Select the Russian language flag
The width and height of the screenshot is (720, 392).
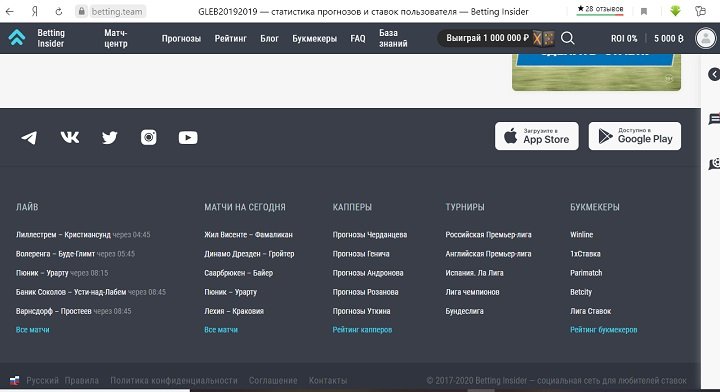(x=15, y=381)
